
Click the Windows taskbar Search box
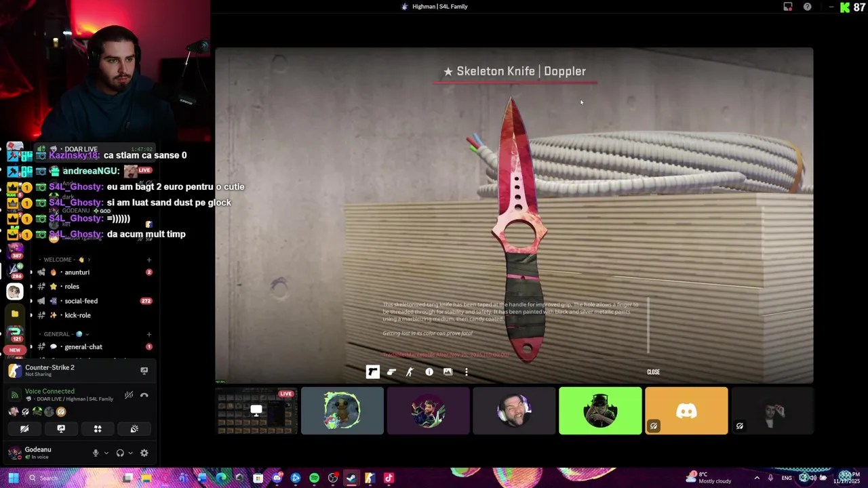tap(68, 478)
